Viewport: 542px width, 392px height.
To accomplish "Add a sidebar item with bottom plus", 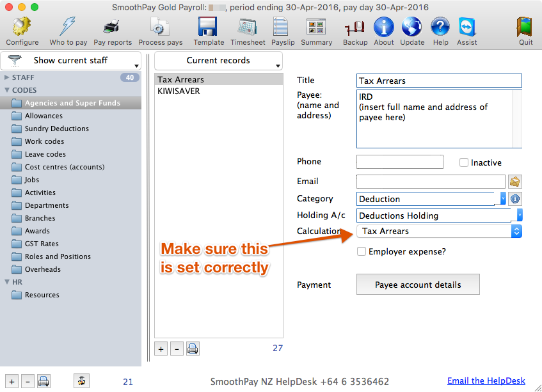I will point(12,382).
